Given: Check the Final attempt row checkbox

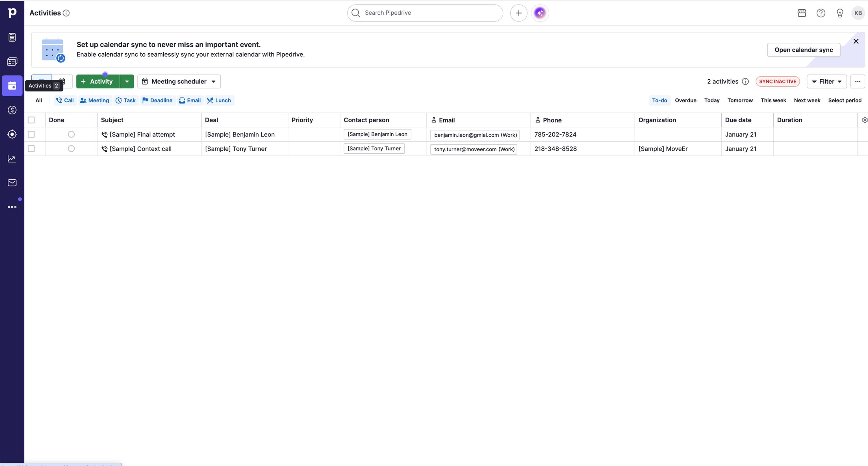Looking at the screenshot, I should pos(31,134).
